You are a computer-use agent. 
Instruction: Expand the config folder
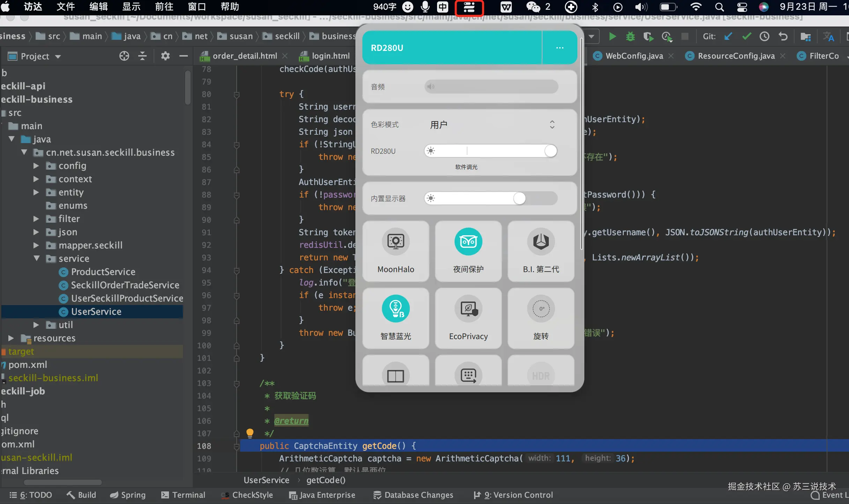pyautogui.click(x=36, y=166)
